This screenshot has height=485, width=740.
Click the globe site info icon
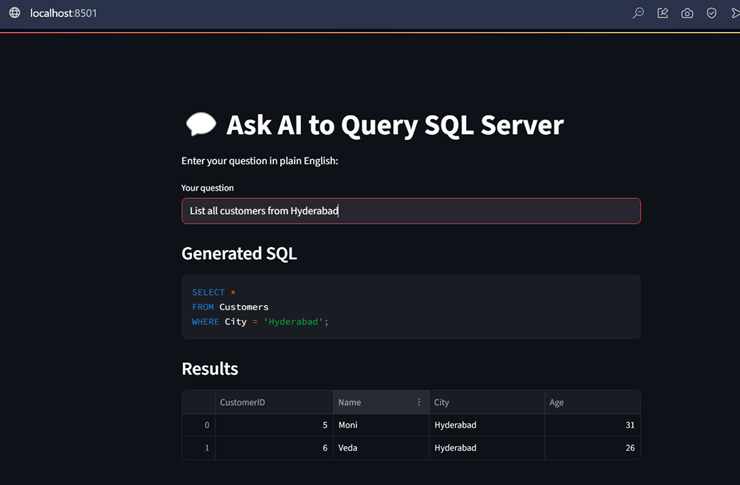[14, 13]
